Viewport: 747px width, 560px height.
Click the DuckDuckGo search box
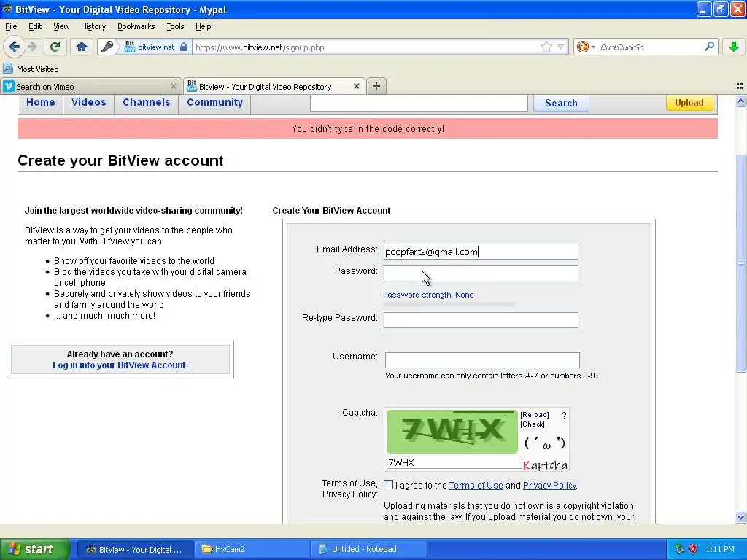tap(650, 47)
